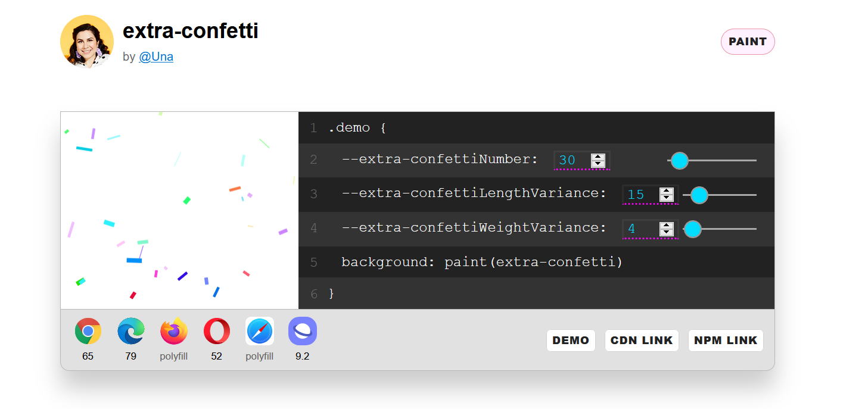Click the extra-confettiNumber slider handle
868x409 pixels.
click(x=679, y=160)
